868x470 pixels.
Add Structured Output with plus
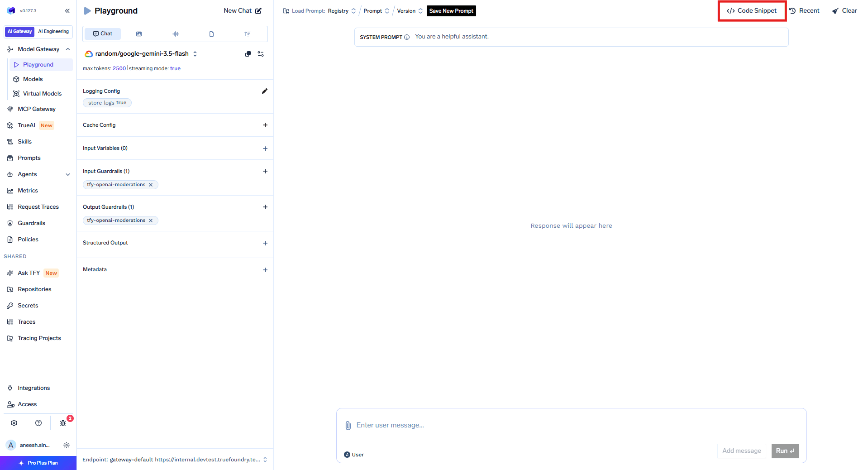click(265, 243)
